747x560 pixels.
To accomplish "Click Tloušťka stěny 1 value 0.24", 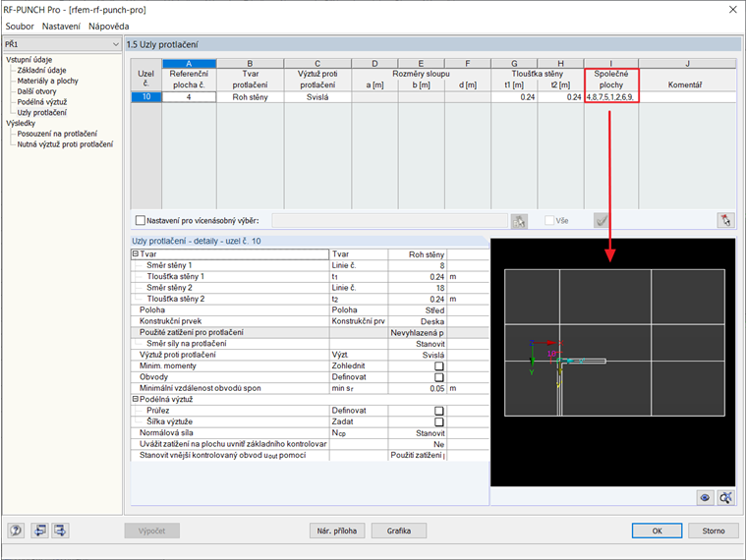I will (418, 277).
